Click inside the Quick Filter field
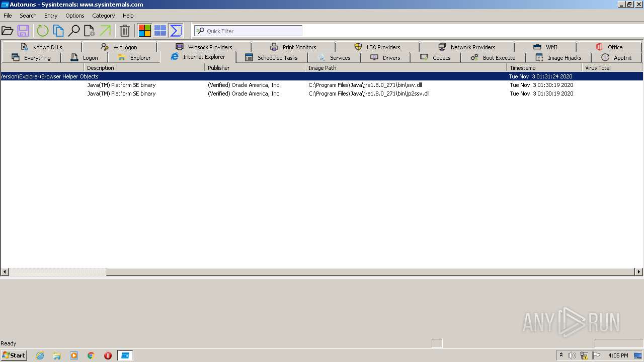This screenshot has height=362, width=644. (249, 31)
